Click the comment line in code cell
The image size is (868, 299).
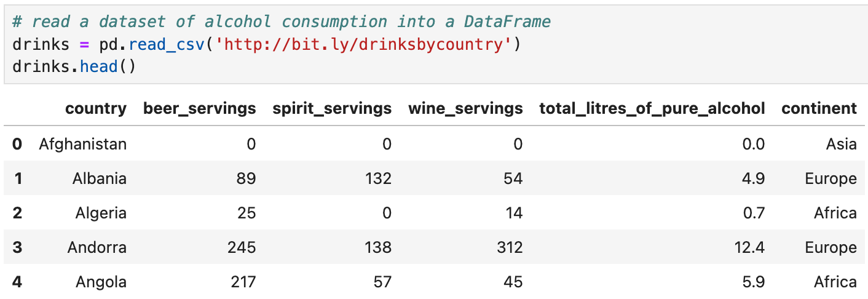[281, 22]
